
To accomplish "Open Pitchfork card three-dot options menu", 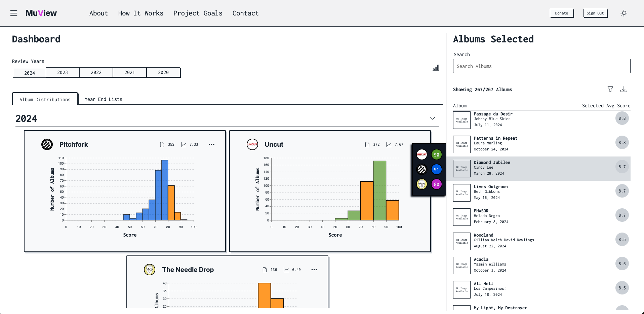I will tap(211, 144).
